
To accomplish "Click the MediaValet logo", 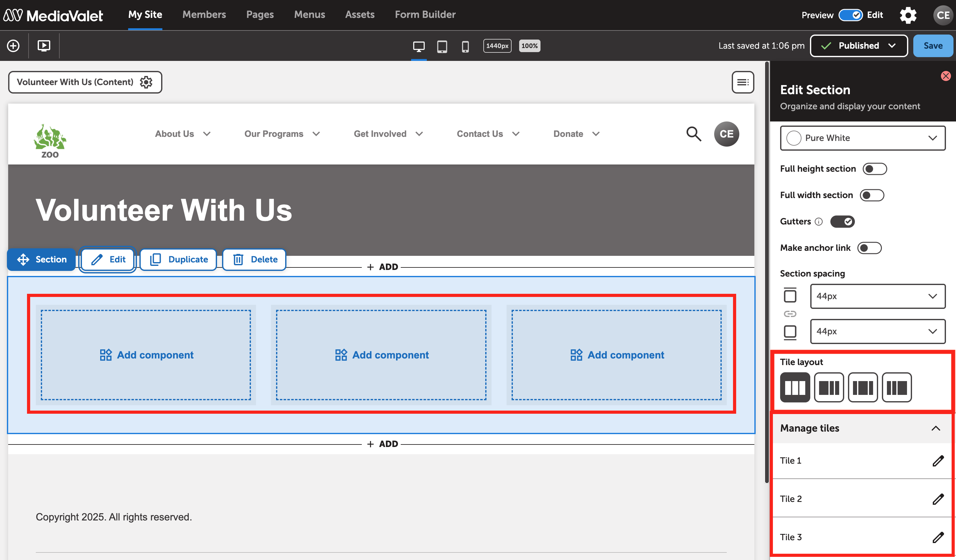I will [53, 15].
